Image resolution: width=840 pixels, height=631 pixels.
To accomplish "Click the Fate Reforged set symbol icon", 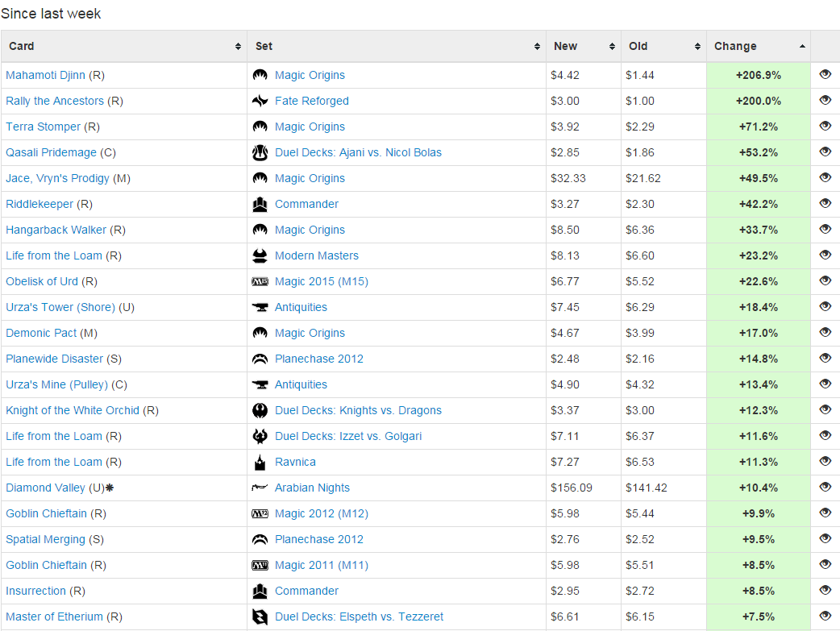I will [260, 101].
